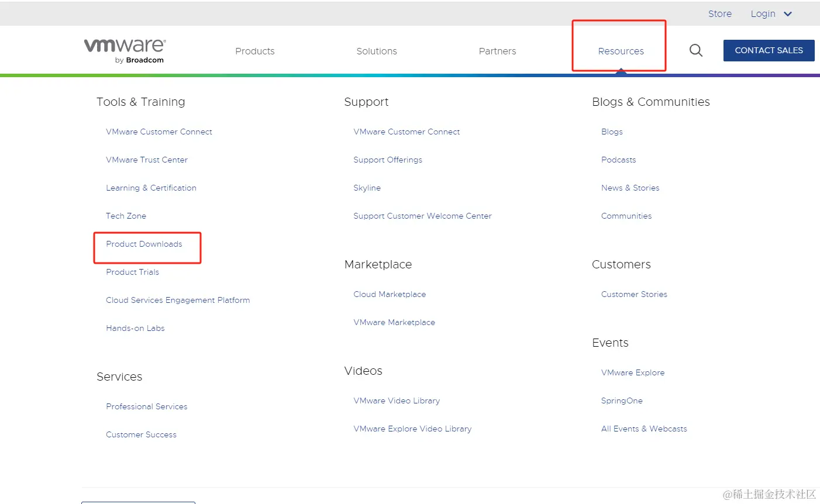Open Customer Stories link
The width and height of the screenshot is (820, 504).
[634, 294]
